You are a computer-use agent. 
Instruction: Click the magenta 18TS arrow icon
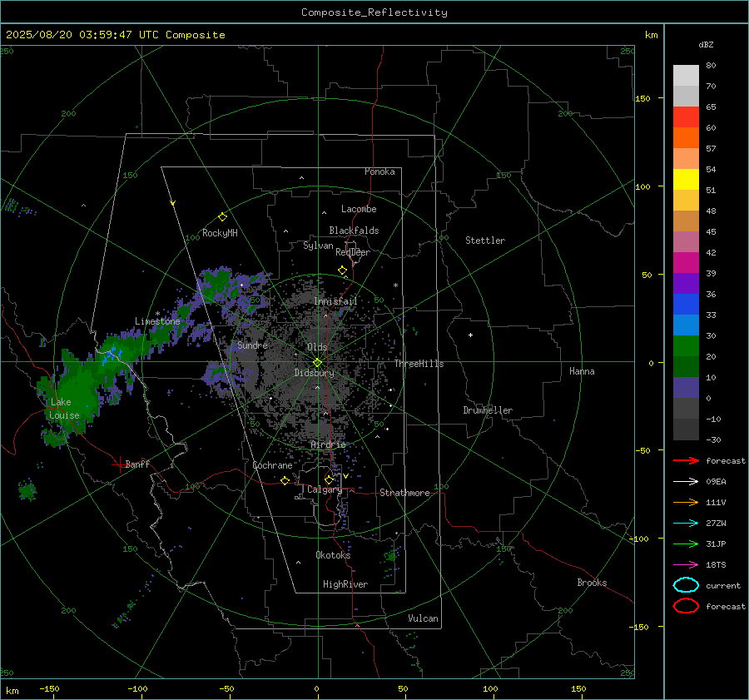coord(686,565)
